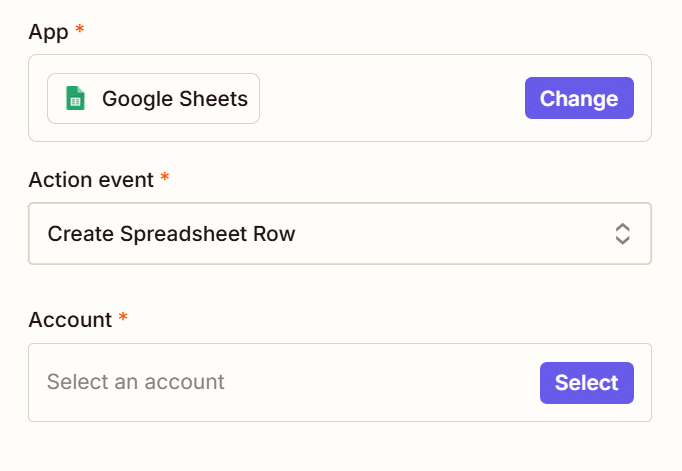Click the Account field label
The image size is (682, 471).
(70, 320)
